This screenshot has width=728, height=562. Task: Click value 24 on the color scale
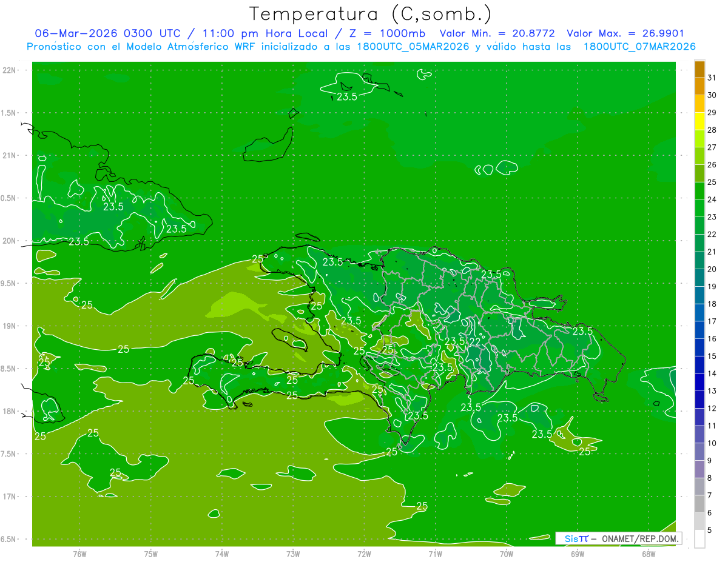pyautogui.click(x=712, y=199)
